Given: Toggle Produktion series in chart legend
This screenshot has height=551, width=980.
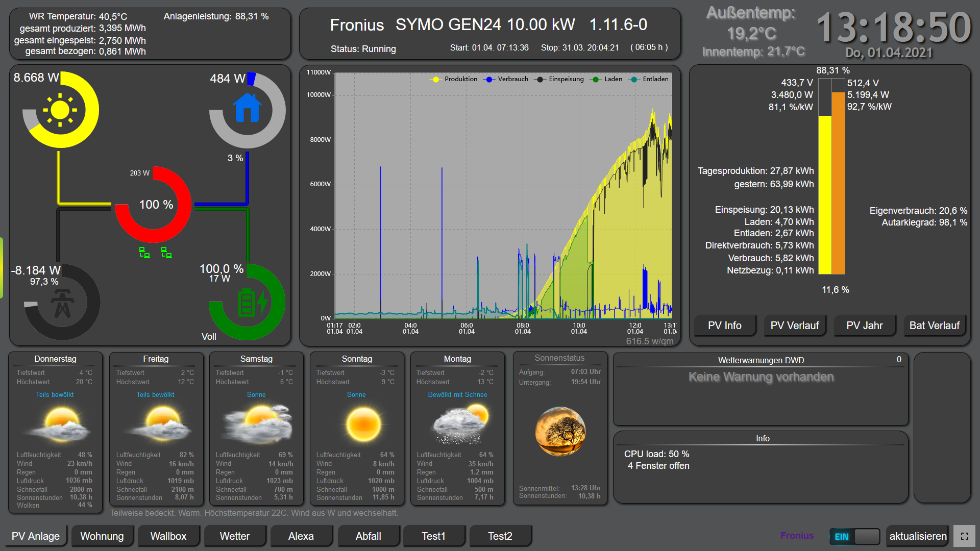Looking at the screenshot, I should pos(454,79).
